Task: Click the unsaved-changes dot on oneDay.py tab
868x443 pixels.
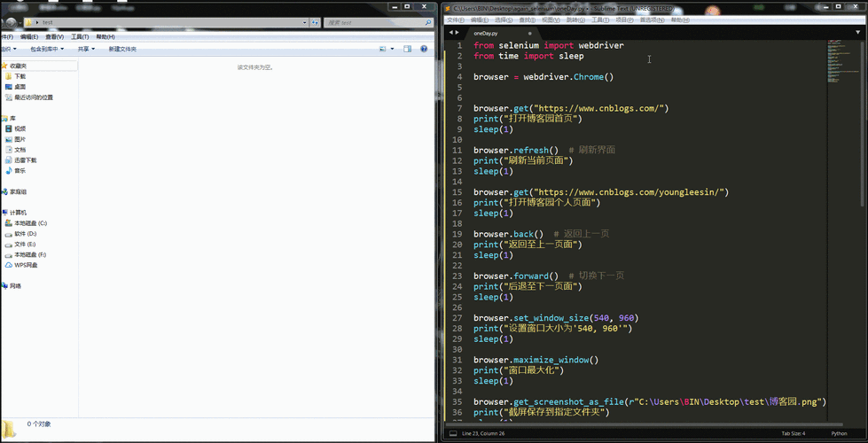Action: click(x=530, y=33)
